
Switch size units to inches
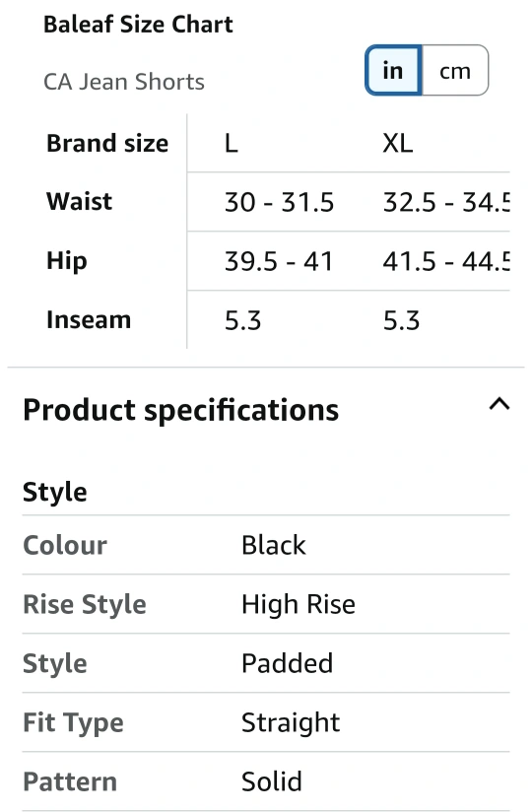coord(393,70)
